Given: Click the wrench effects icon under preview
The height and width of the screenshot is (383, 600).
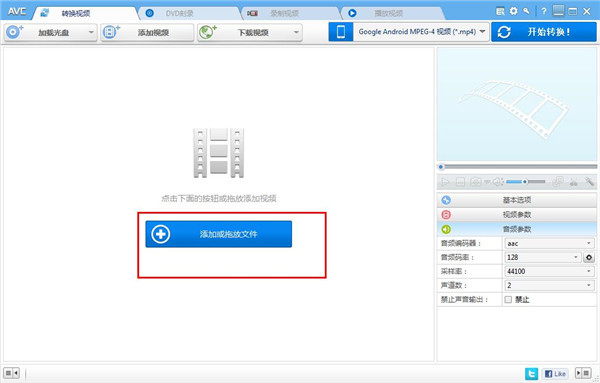Looking at the screenshot, I should (589, 182).
